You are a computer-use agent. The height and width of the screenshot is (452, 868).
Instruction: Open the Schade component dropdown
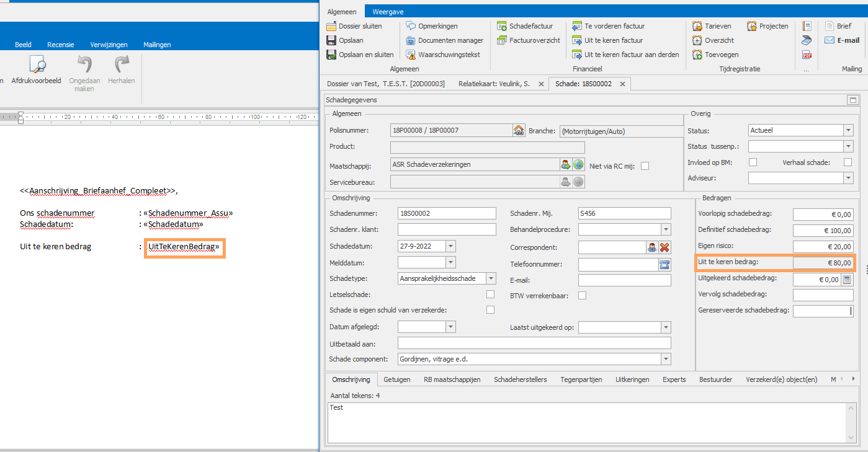tap(666, 359)
